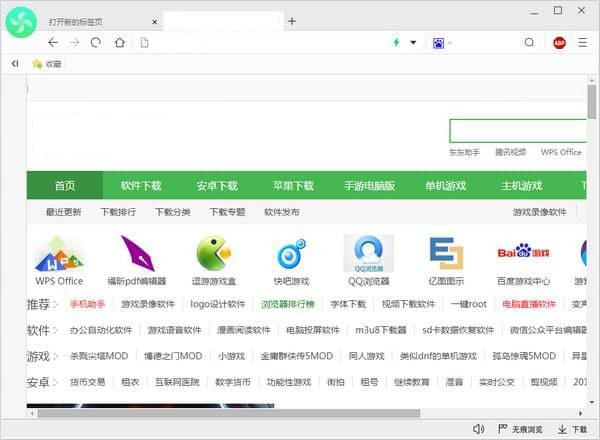Open the red ABP adblock extension icon
The width and height of the screenshot is (600, 440).
pos(559,42)
